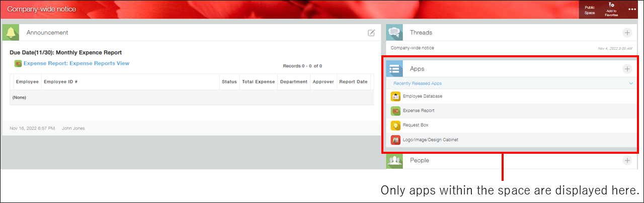
Task: Open the Request Box app
Action: [415, 125]
